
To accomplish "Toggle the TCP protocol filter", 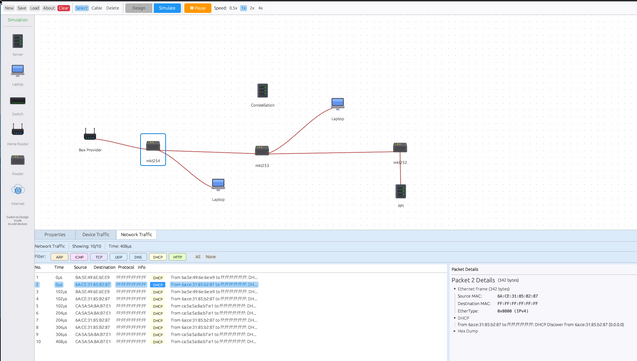I will 99,257.
